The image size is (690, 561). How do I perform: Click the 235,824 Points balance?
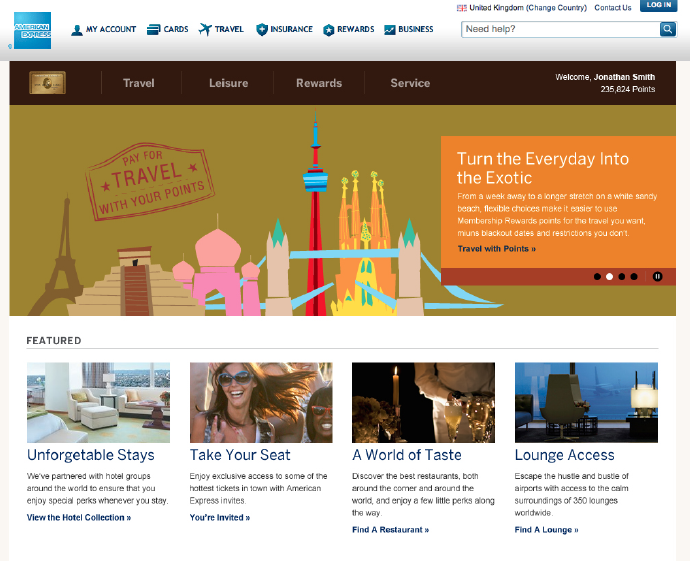point(628,89)
